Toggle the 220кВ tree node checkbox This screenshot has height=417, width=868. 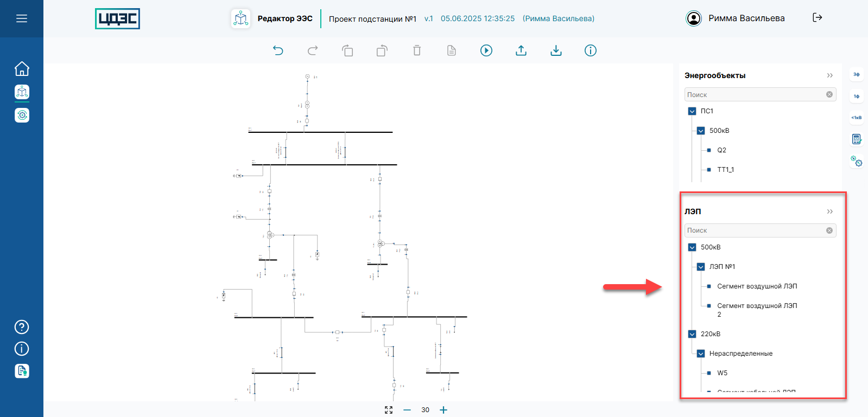point(692,334)
